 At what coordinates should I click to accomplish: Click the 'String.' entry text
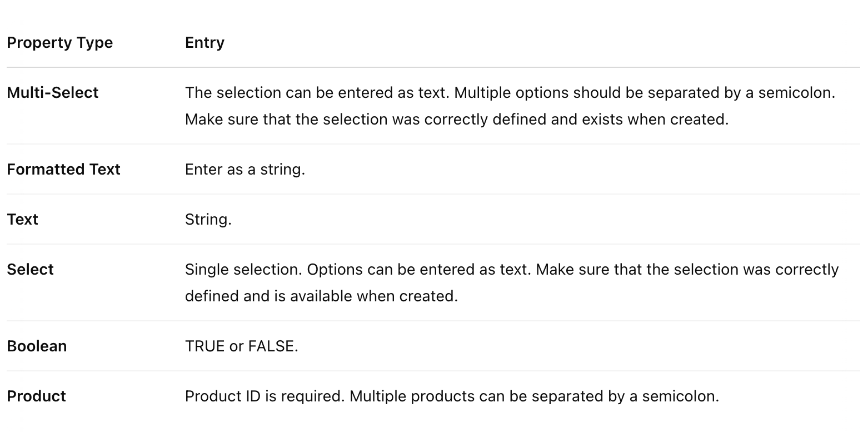coord(208,219)
